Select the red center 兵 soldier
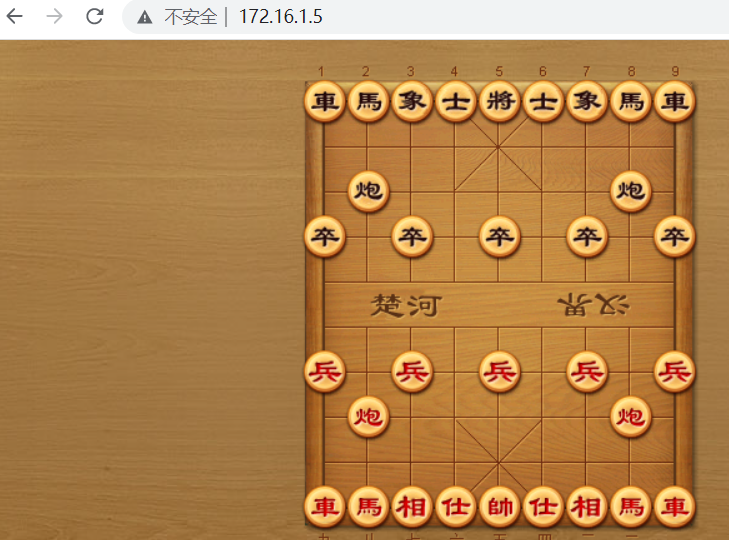Image resolution: width=729 pixels, height=540 pixels. click(x=500, y=372)
